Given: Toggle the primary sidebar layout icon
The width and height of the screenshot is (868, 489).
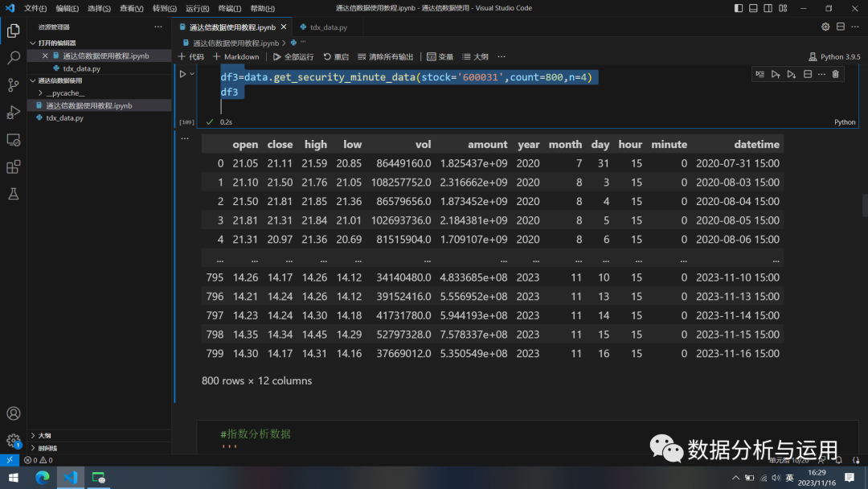Looking at the screenshot, I should point(738,7).
